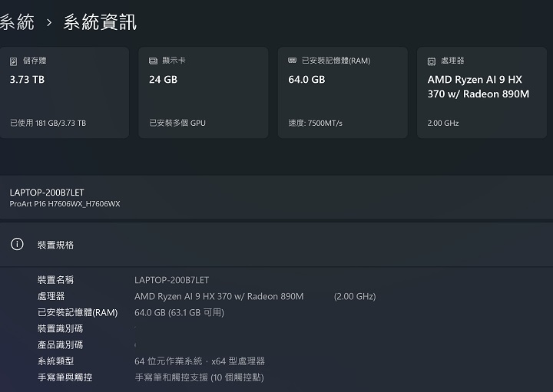The image size is (553, 392).
Task: Open the AMD Ryzen AI 9 HX processor card
Action: [482, 93]
